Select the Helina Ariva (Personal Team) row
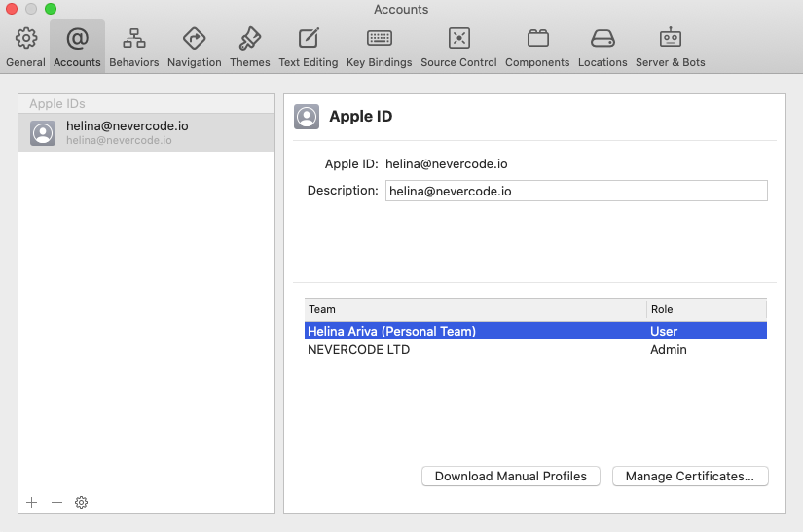 (x=535, y=331)
